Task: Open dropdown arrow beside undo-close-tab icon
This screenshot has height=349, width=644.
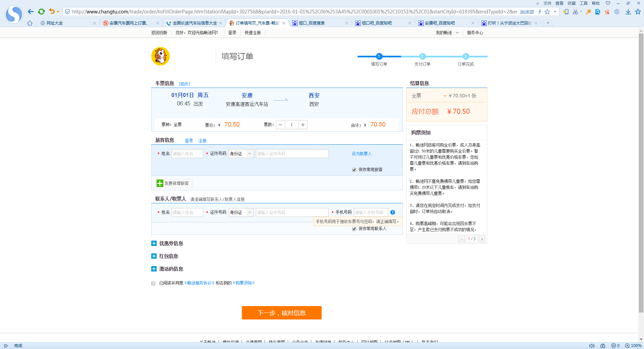Action: [58, 12]
